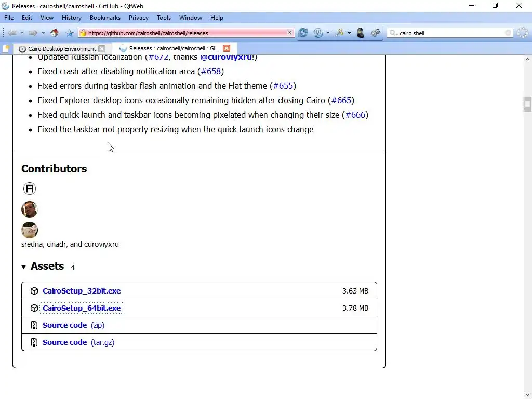The image size is (532, 399).
Task: Click archive icon beside Source code (tar.gz)
Action: 34,342
